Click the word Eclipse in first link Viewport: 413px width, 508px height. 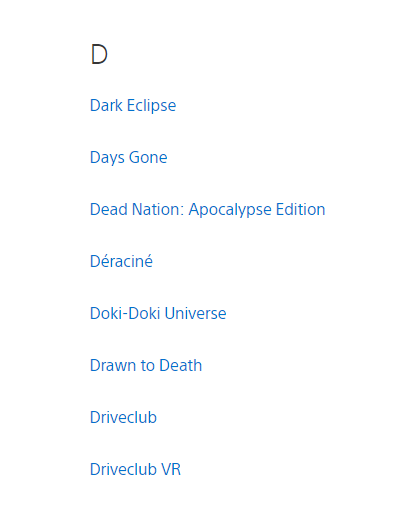click(151, 106)
